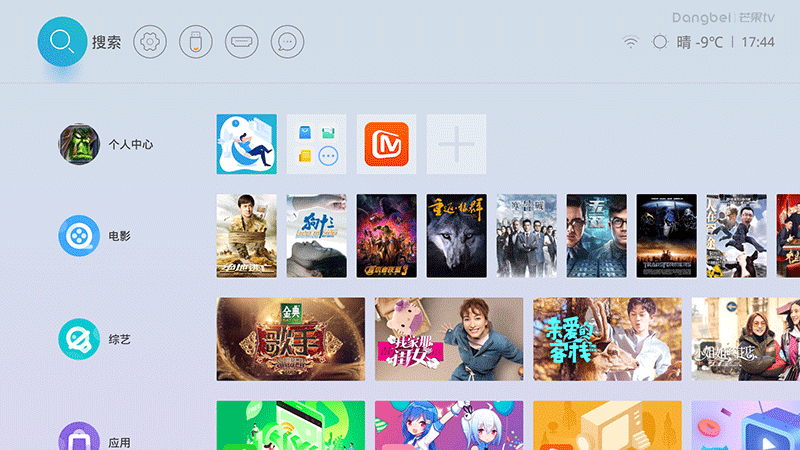Screen dimensions: 800x450
Task: Open the Avengers 3 movie poster
Action: pyautogui.click(x=386, y=236)
